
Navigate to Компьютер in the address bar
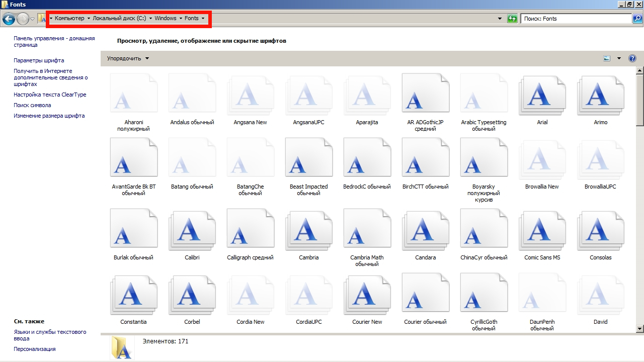click(69, 19)
